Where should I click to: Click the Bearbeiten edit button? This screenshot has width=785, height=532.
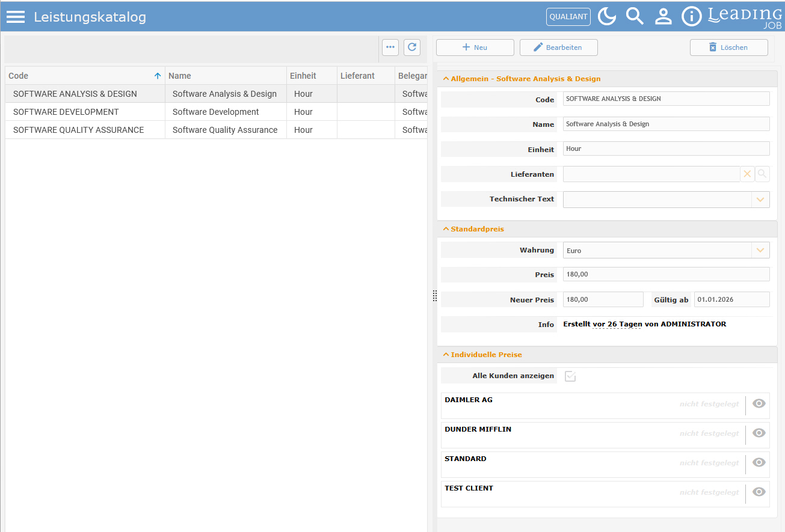(x=559, y=47)
